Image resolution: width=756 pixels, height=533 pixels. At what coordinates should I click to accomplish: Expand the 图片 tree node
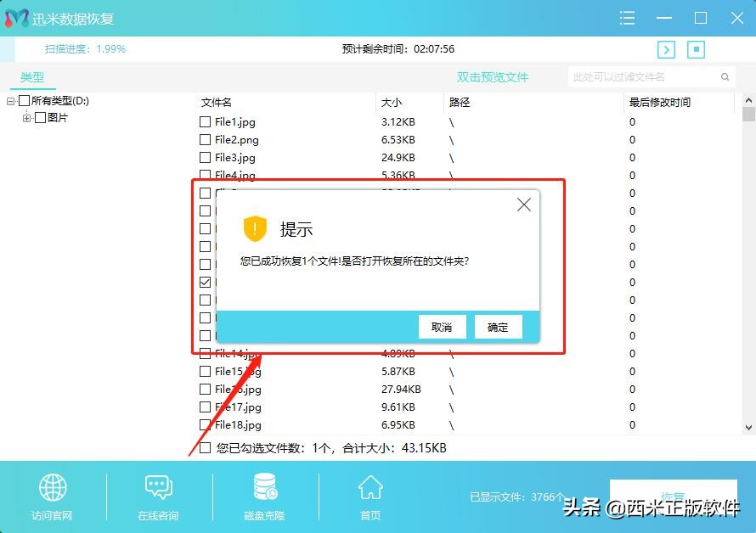point(27,118)
